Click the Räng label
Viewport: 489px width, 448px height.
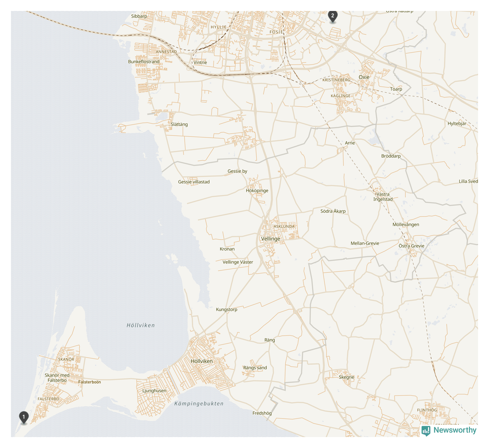270,340
